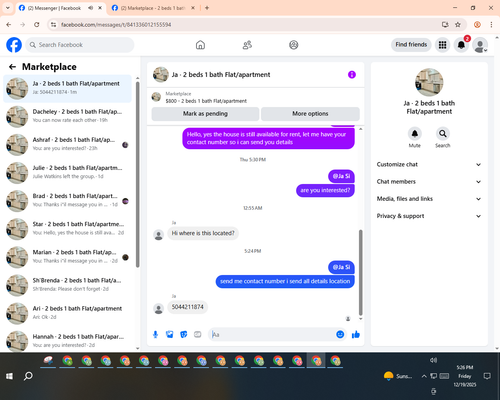Open the Friends icon in top navigation
Screen dimensions: 500x400
[x=247, y=45]
